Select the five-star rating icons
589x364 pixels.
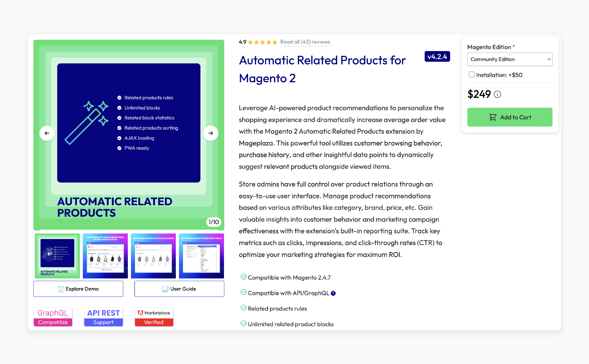coord(262,42)
